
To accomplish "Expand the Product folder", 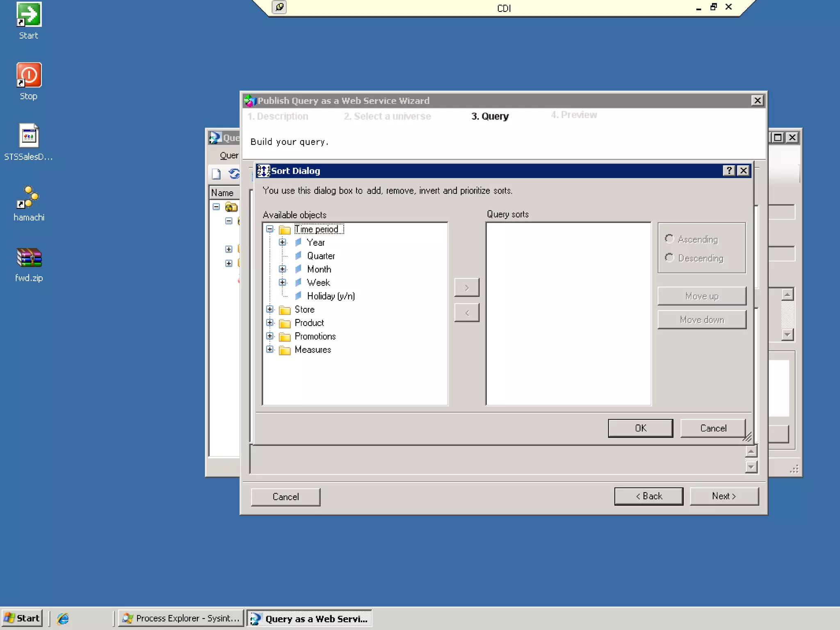I will click(270, 323).
